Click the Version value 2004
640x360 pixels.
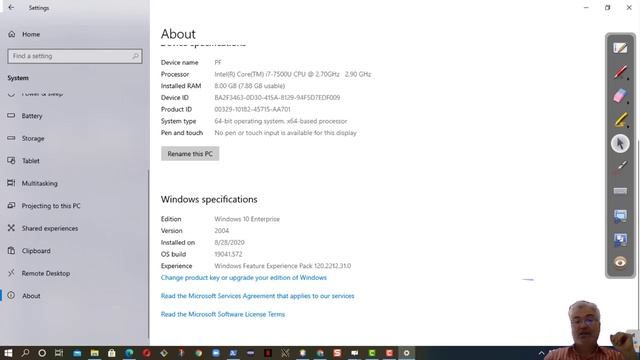point(222,231)
